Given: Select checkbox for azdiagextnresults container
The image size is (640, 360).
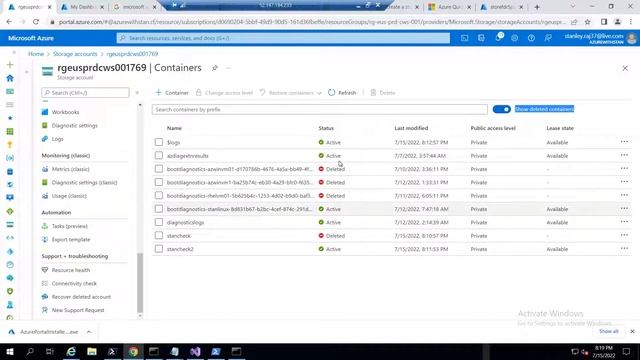Looking at the screenshot, I should 159,156.
